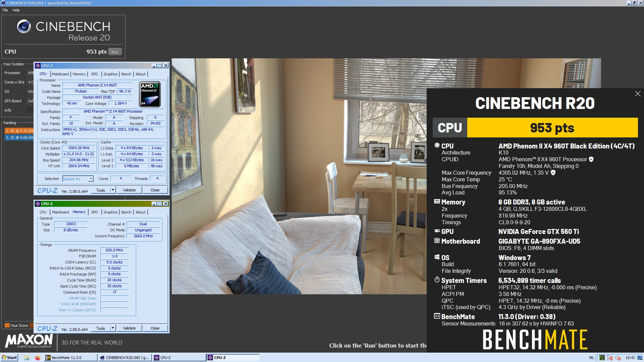Open Windows Explorer from the taskbar
644x362 pixels.
pyautogui.click(x=26, y=358)
